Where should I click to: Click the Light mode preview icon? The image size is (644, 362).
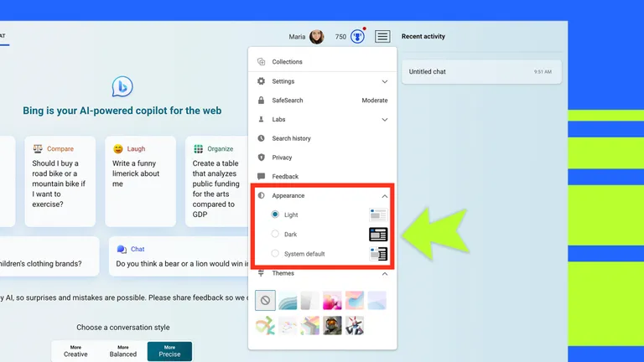(378, 215)
